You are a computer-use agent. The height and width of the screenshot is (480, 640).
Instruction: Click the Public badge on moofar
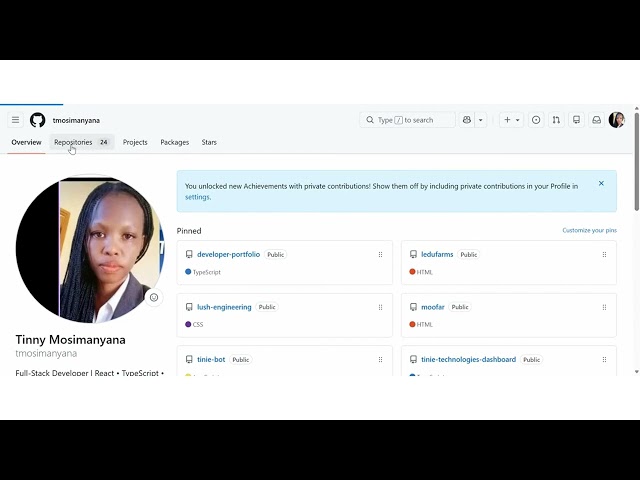tap(460, 307)
